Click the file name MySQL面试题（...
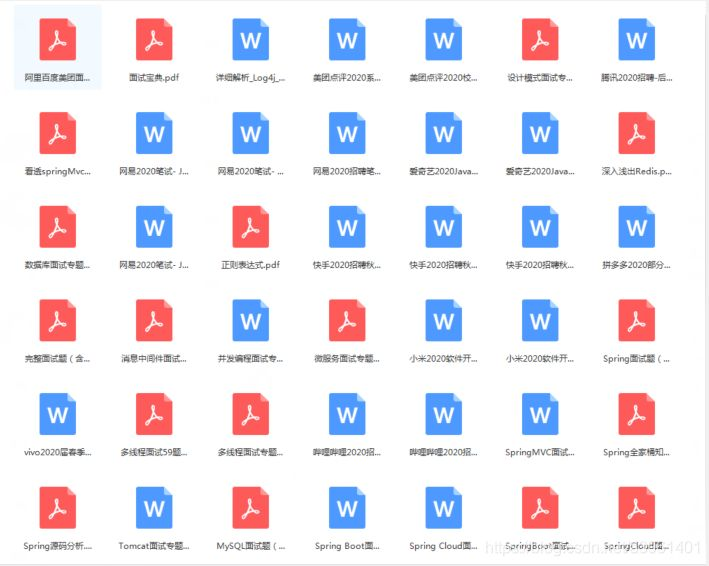 (x=251, y=546)
